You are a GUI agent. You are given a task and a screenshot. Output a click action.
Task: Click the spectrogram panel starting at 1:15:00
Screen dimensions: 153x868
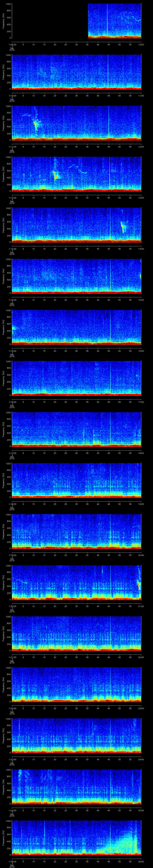77,327
